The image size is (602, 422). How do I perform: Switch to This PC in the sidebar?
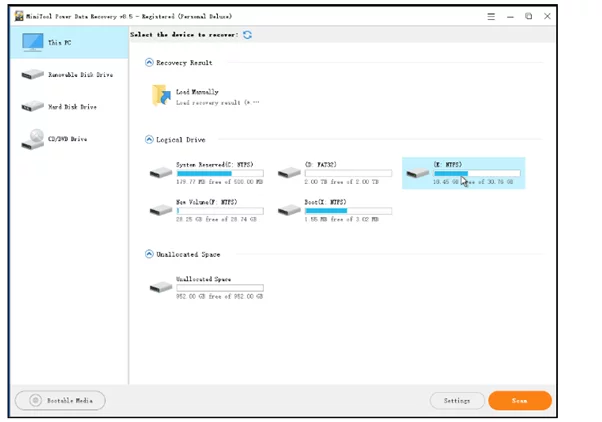pos(68,44)
